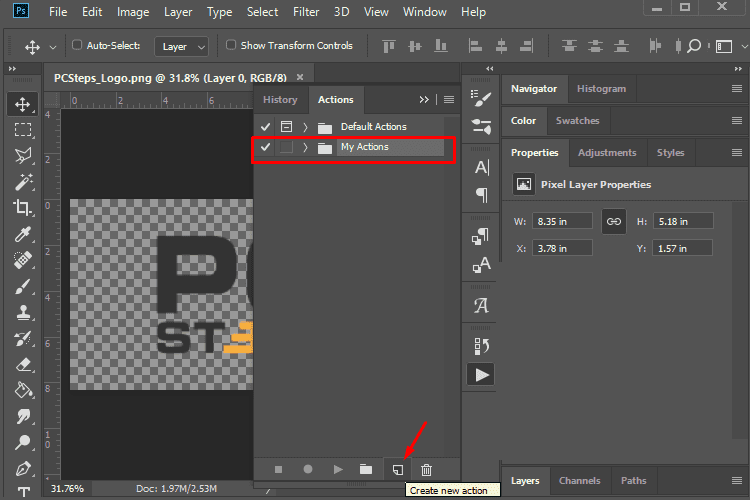
Task: Select the Healing Brush tool
Action: 22,260
